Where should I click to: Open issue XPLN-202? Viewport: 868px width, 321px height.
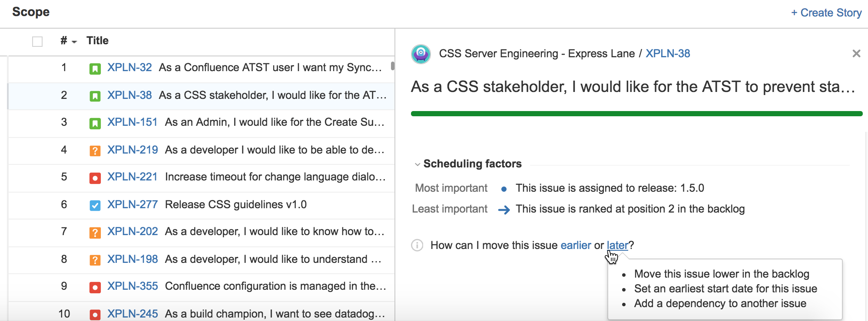[x=133, y=231]
